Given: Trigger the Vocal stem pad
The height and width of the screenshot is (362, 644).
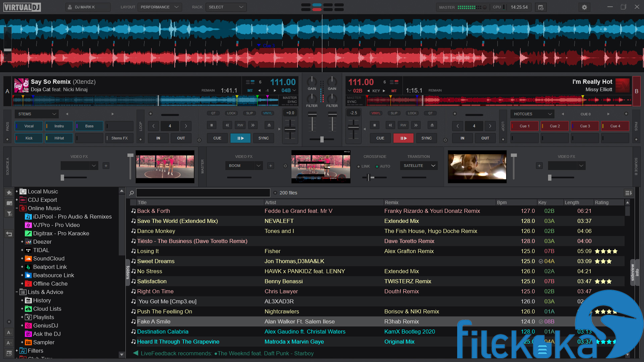Looking at the screenshot, I should [x=29, y=126].
